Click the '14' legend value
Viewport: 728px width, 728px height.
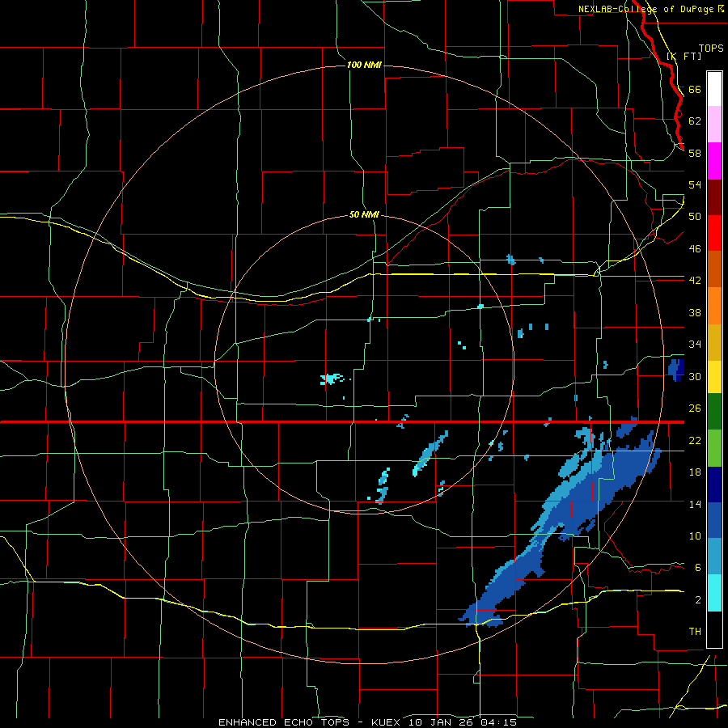695,504
